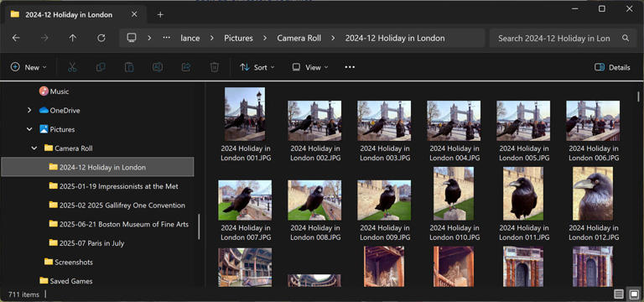Image resolution: width=644 pixels, height=302 pixels.
Task: Refresh the folder view
Action: tap(101, 39)
